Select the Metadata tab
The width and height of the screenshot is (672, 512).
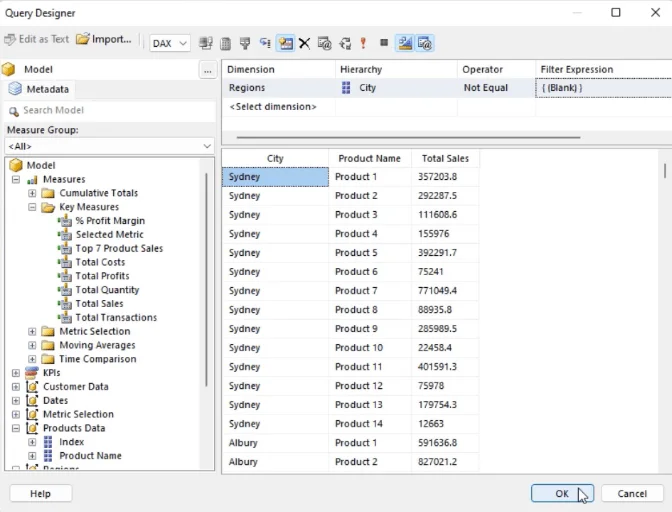pyautogui.click(x=39, y=89)
